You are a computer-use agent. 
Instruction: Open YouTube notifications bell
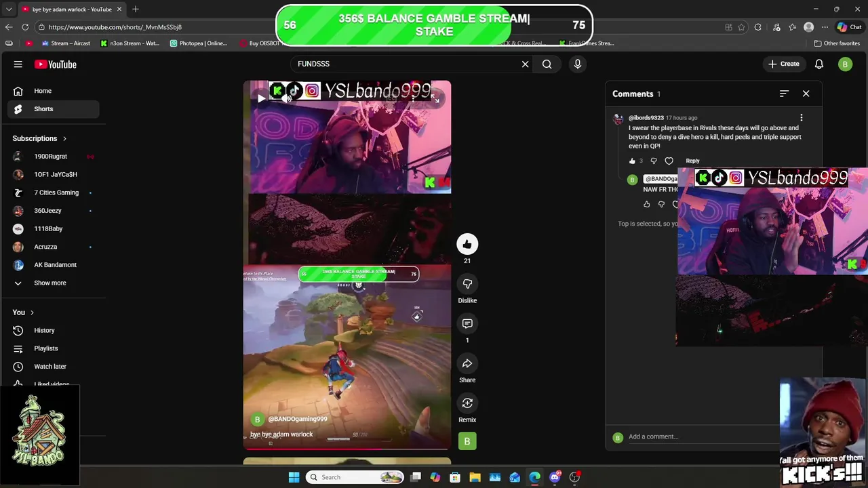point(819,64)
